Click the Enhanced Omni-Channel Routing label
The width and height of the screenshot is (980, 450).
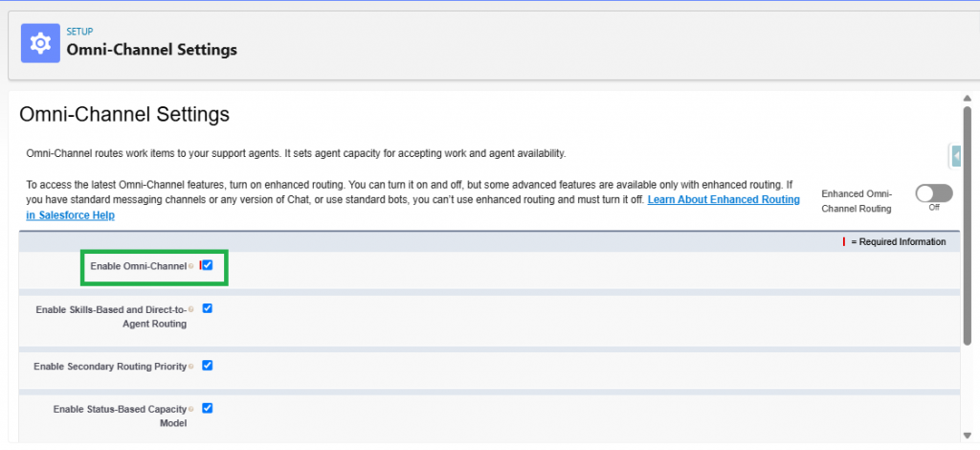point(857,201)
